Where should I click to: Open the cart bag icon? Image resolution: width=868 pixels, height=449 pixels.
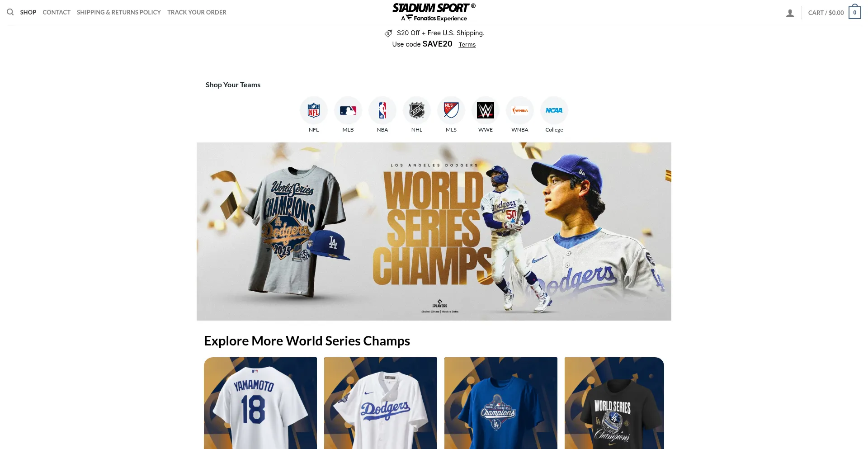click(854, 12)
